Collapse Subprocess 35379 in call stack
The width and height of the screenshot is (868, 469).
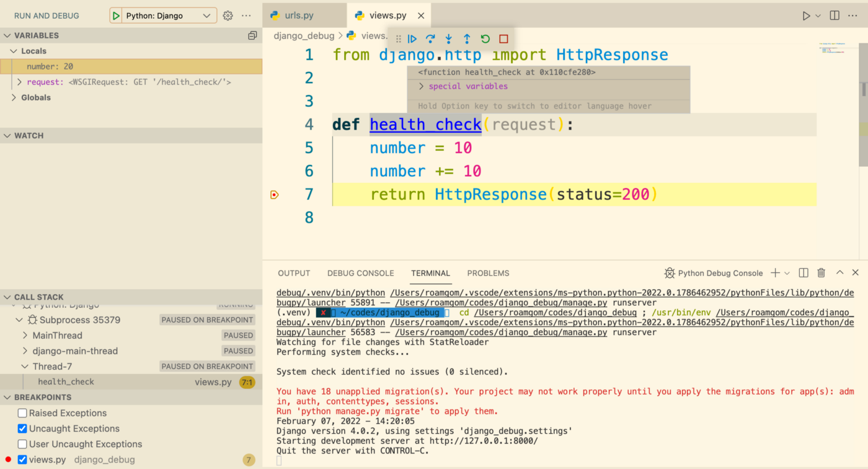(x=19, y=320)
